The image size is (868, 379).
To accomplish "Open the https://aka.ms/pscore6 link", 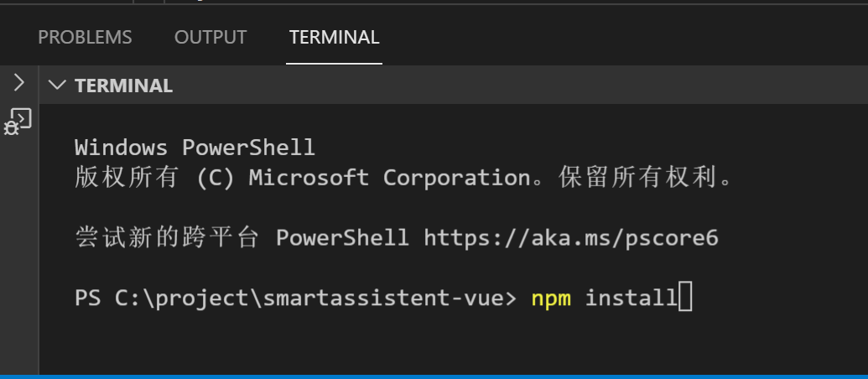I will pyautogui.click(x=571, y=238).
